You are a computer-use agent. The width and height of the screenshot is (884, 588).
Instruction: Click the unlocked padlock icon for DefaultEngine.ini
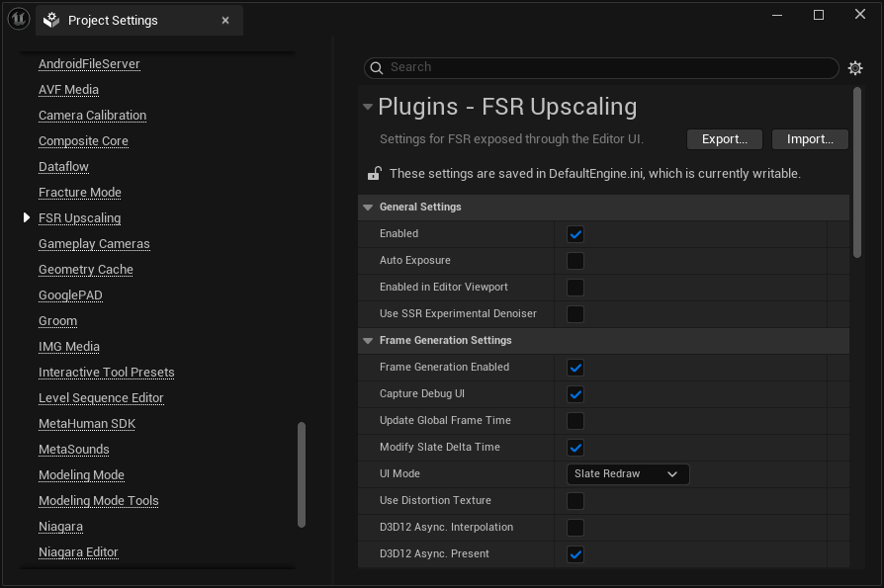tap(375, 174)
